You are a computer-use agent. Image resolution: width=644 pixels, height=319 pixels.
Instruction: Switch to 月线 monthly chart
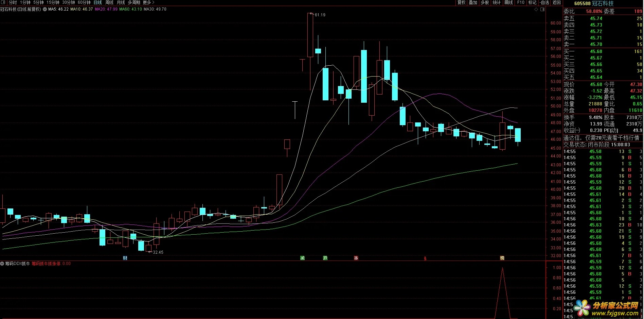[121, 2]
